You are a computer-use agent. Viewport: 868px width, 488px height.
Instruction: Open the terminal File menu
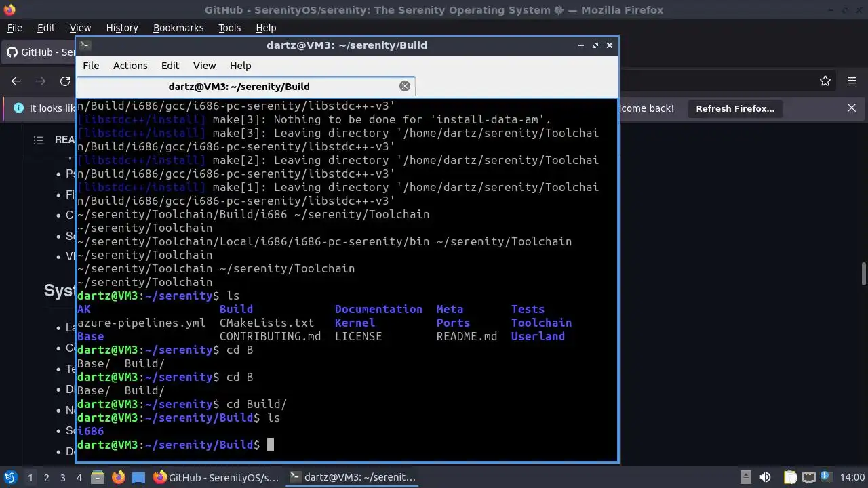coord(91,66)
